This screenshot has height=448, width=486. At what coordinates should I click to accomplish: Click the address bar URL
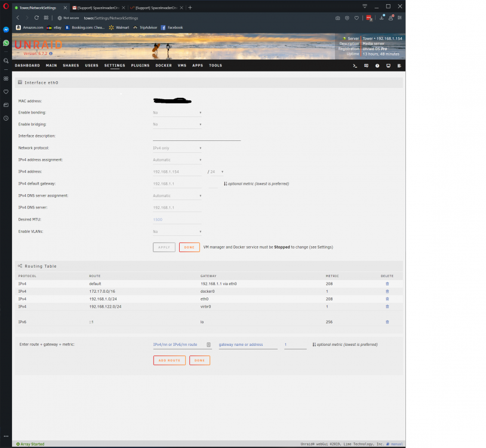point(111,18)
